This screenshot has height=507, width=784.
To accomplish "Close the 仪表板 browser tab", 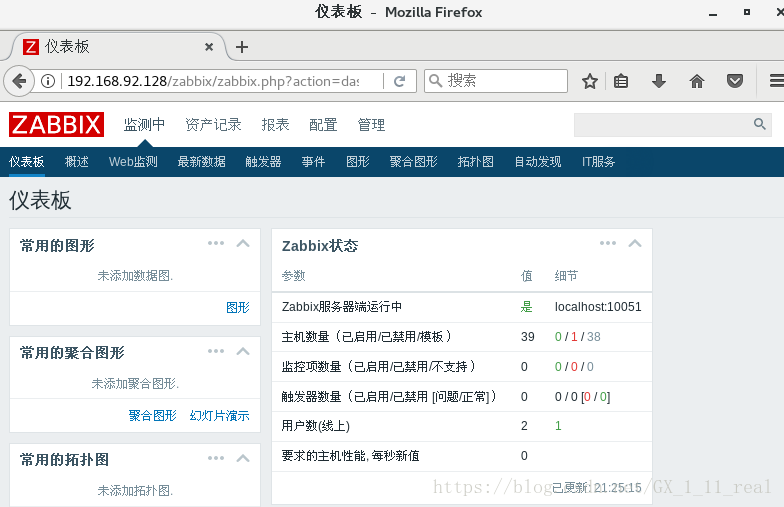I will pyautogui.click(x=209, y=47).
